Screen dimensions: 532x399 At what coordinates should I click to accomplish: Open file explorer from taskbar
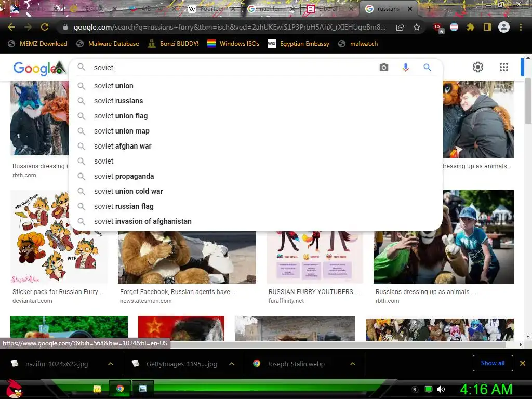(97, 389)
